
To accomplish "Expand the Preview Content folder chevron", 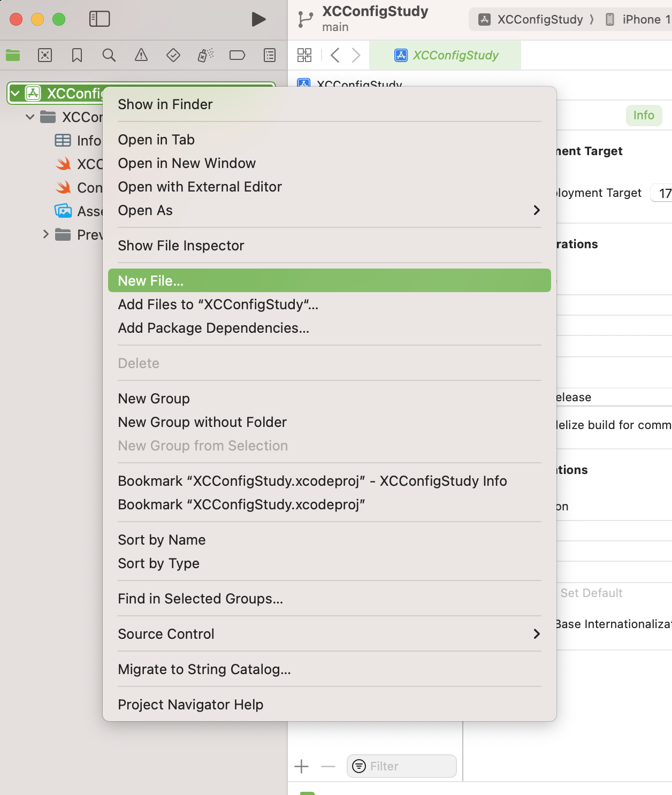I will tap(45, 234).
